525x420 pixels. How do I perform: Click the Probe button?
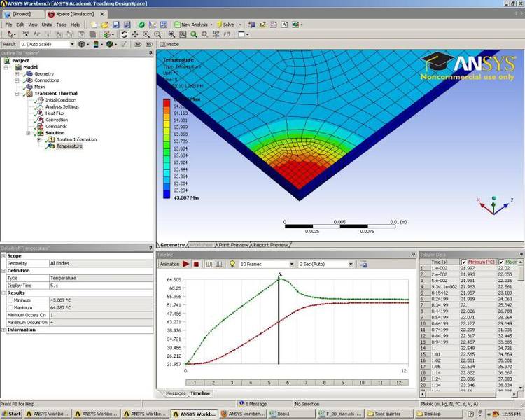(x=170, y=44)
